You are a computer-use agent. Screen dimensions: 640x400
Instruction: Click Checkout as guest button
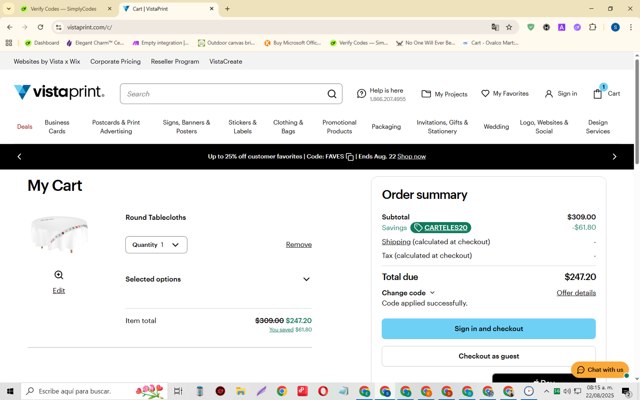489,356
